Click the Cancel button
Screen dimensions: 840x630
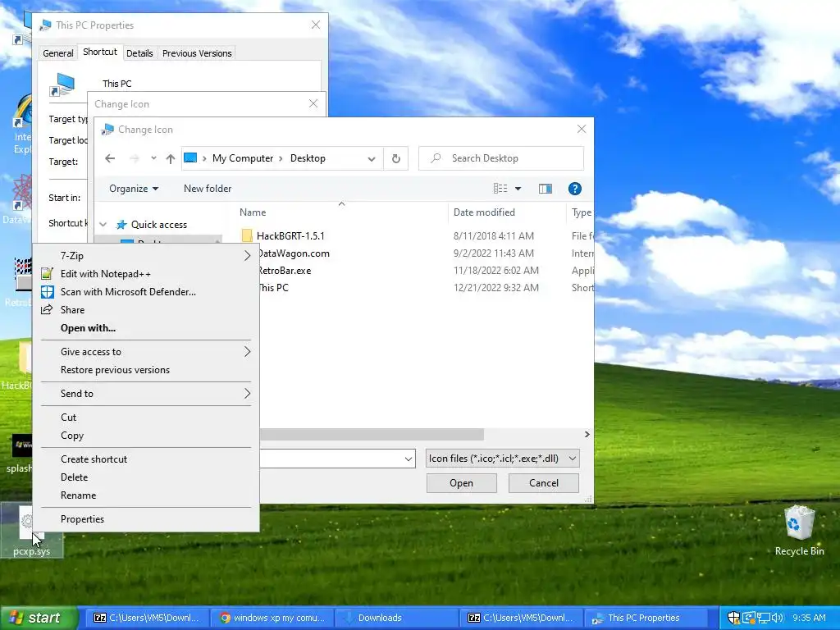544,483
